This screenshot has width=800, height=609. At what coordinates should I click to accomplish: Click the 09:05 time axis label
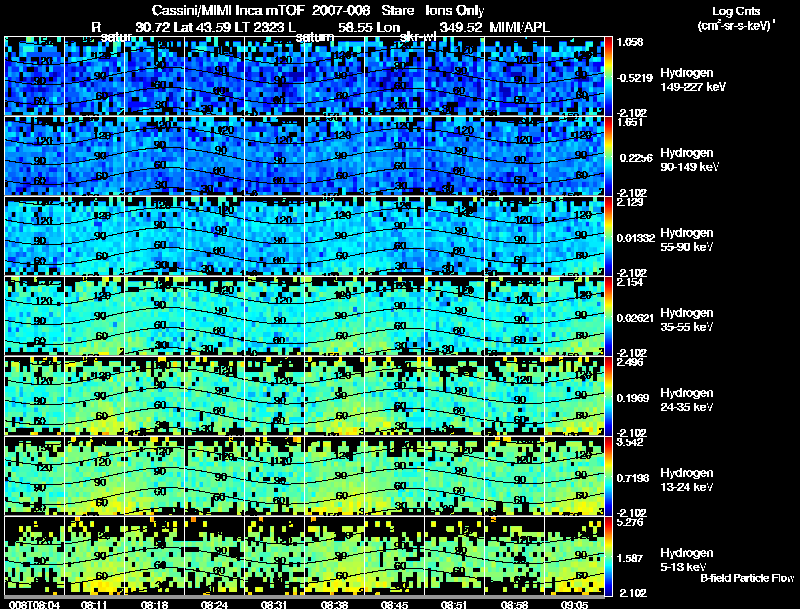574,604
